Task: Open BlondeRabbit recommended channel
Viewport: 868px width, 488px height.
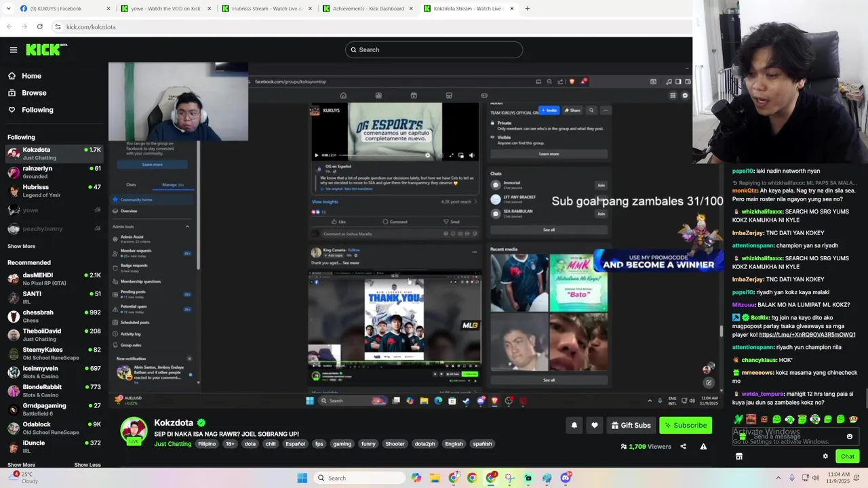Action: click(54, 390)
